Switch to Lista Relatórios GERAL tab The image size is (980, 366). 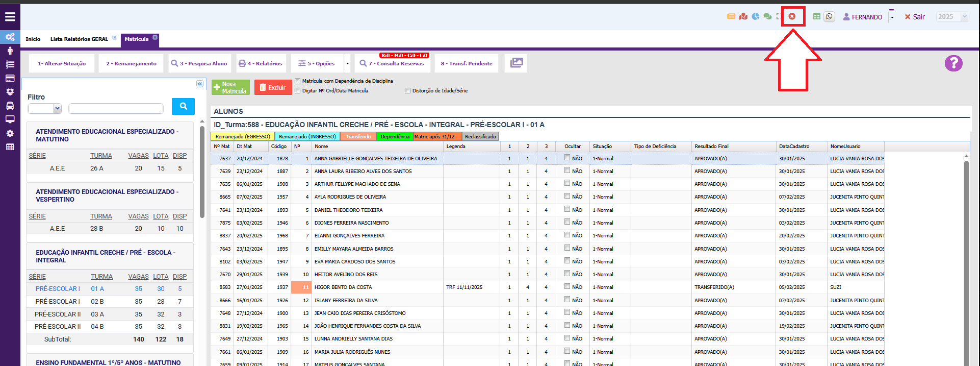click(79, 39)
